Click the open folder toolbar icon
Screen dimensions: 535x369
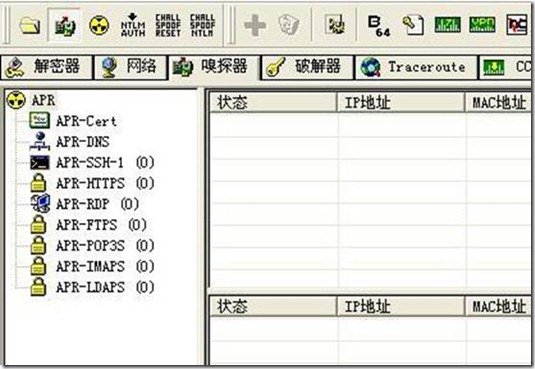(x=30, y=25)
